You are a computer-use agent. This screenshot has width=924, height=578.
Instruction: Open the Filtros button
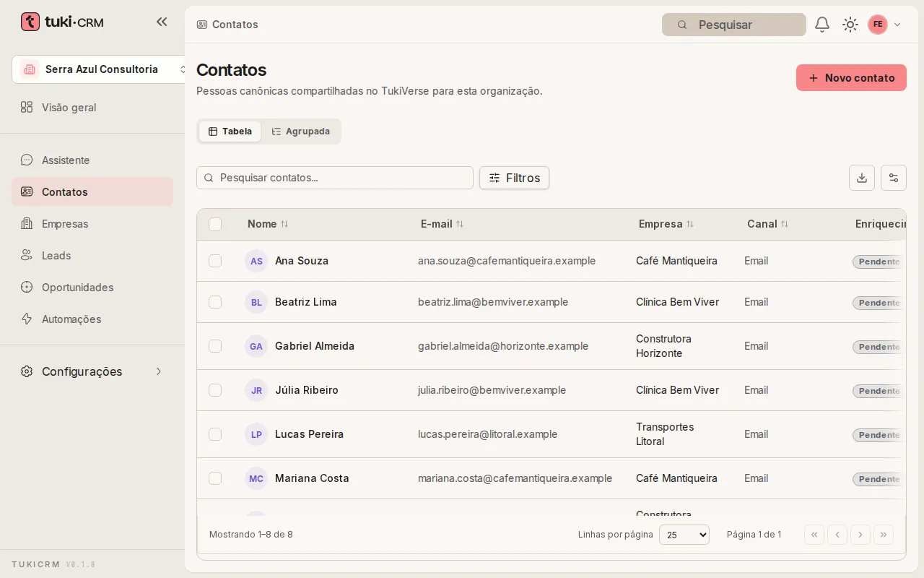(x=514, y=178)
